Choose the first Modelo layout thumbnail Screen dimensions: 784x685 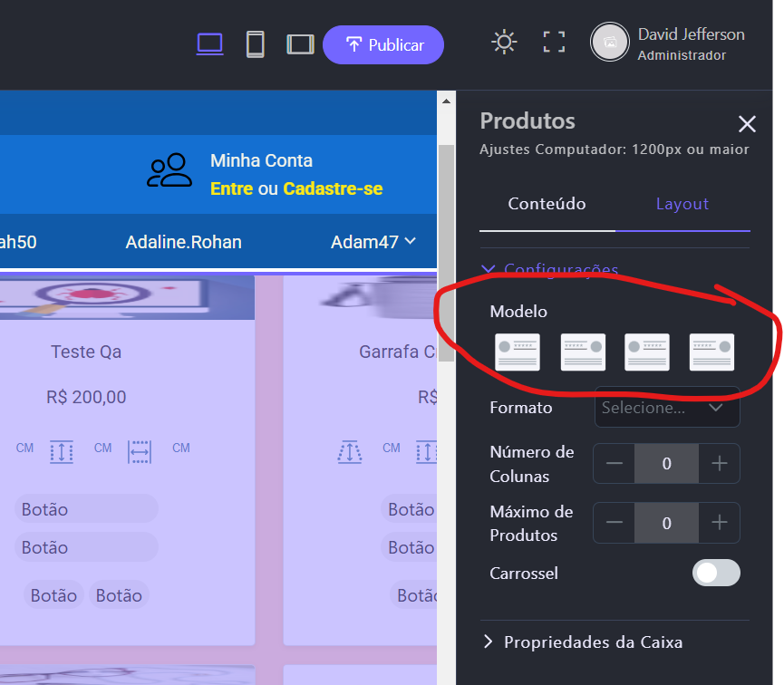coord(518,352)
